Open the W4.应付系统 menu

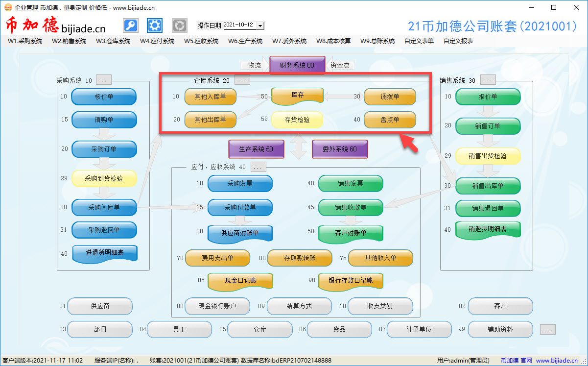(157, 41)
